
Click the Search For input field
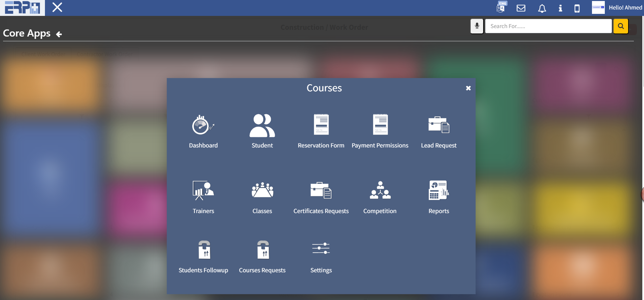click(548, 26)
